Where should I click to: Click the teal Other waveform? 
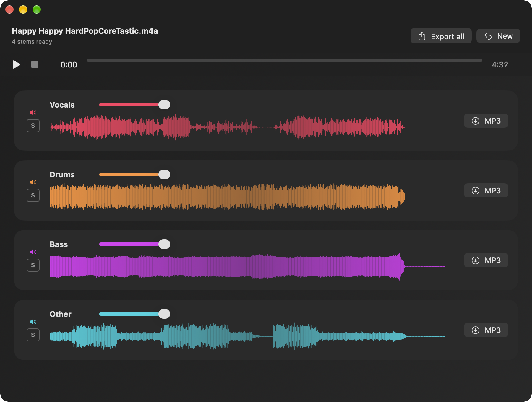coord(247,336)
